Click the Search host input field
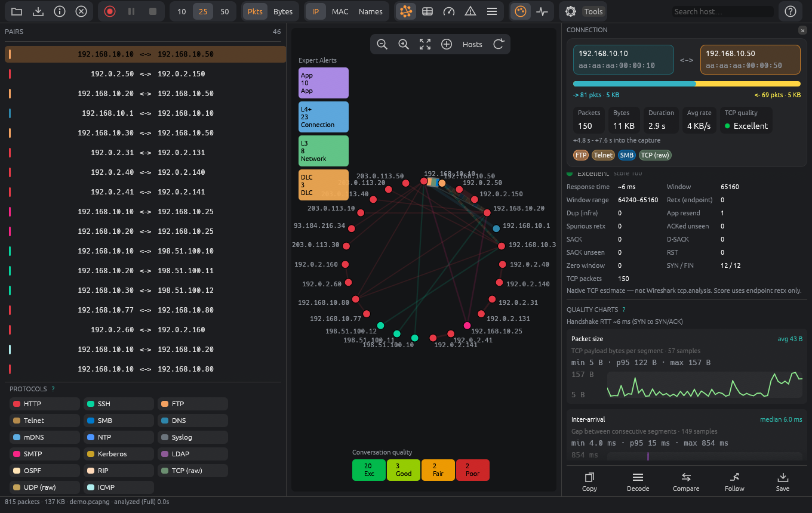Screen dimensions: 812x513 tap(722, 11)
